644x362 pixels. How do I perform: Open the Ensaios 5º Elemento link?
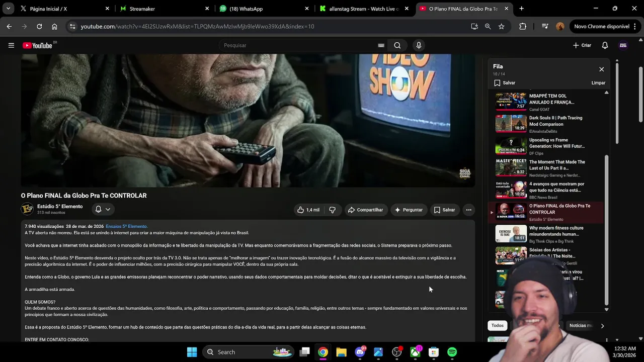pyautogui.click(x=126, y=226)
